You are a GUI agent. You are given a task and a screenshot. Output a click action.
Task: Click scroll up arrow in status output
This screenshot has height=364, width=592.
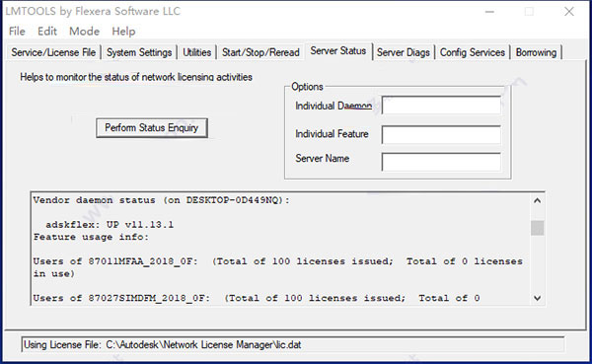(x=538, y=201)
